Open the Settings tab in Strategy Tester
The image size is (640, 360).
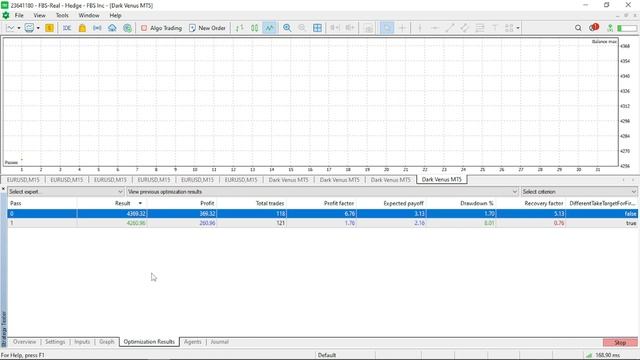click(x=55, y=342)
